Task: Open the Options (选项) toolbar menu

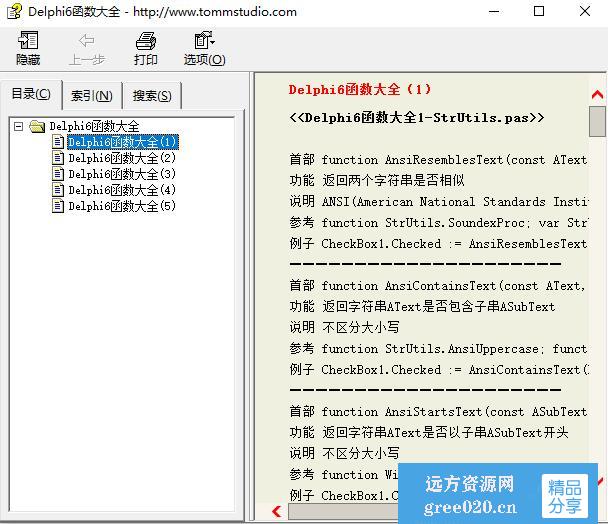Action: click(x=204, y=48)
